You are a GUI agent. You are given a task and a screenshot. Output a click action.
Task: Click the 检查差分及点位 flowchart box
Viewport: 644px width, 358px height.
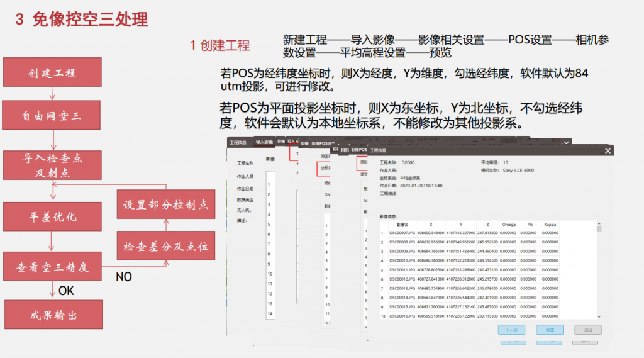(166, 246)
